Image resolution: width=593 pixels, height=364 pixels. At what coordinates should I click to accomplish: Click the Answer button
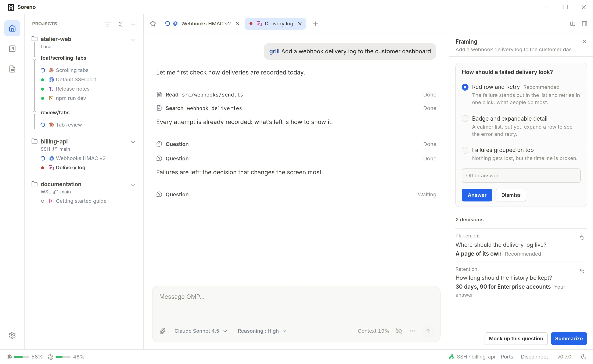tap(477, 195)
